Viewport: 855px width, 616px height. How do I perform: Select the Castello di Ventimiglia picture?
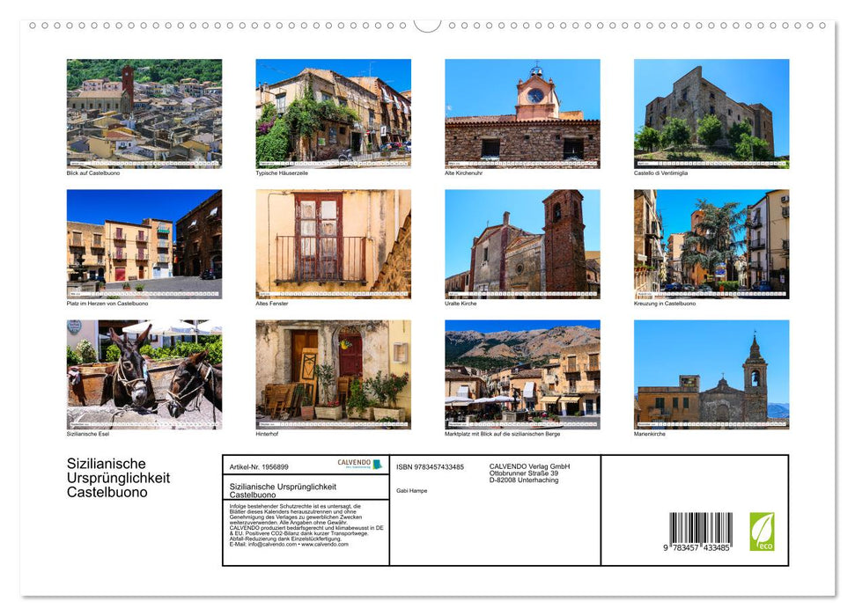713,114
